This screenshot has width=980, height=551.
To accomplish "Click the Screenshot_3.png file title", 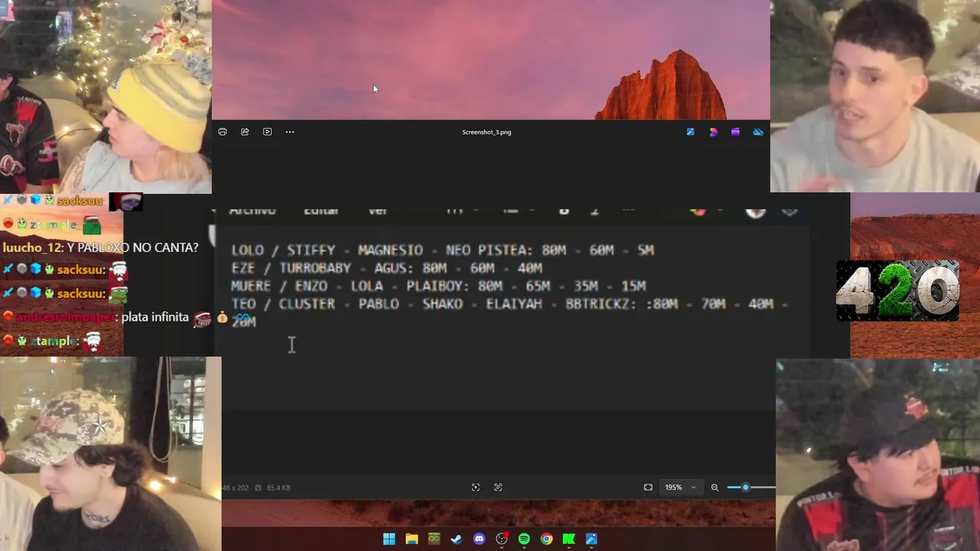I will (x=486, y=132).
